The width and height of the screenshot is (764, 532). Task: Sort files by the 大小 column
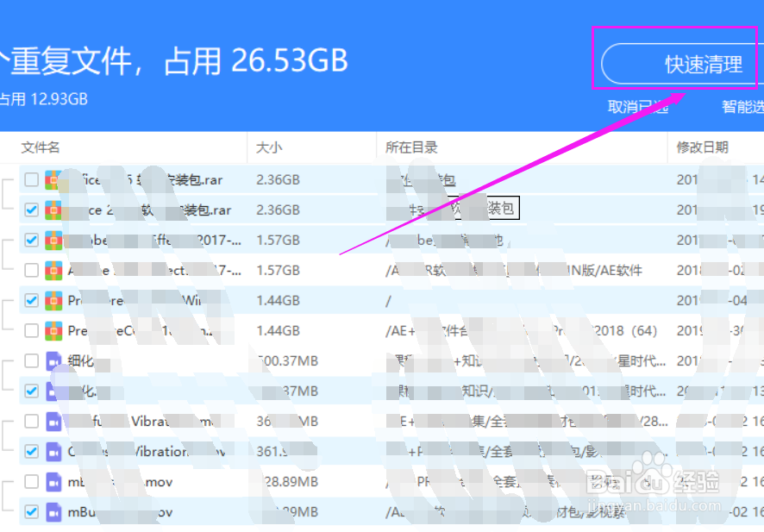click(269, 147)
